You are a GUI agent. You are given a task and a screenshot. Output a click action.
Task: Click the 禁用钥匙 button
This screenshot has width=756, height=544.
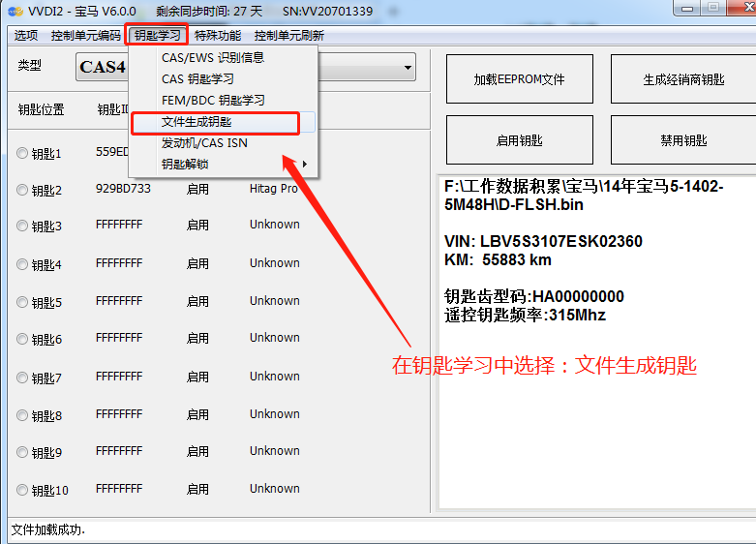[683, 140]
